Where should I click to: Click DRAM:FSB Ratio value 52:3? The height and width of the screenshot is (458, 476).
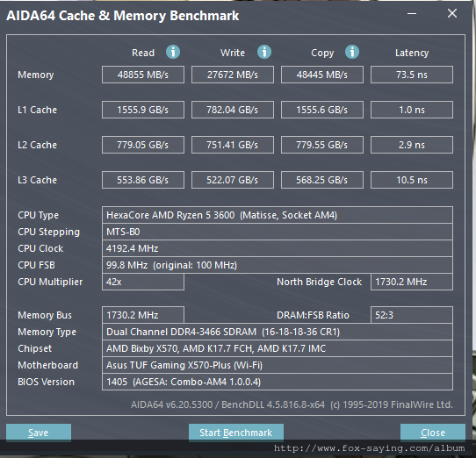click(412, 315)
